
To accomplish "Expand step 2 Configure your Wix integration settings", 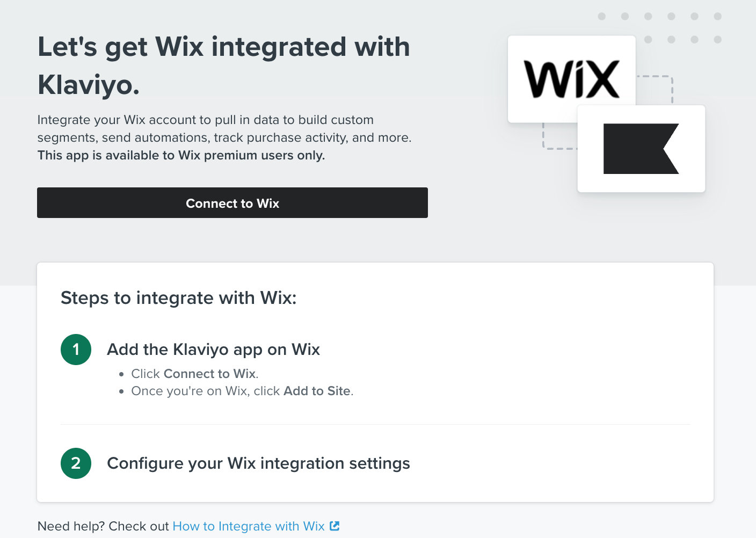I will click(259, 463).
